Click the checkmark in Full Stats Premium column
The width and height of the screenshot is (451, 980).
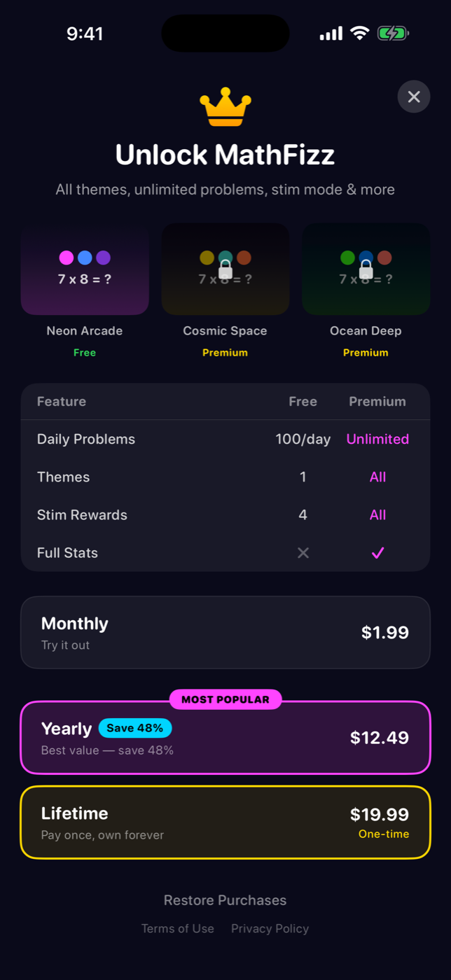tap(377, 552)
